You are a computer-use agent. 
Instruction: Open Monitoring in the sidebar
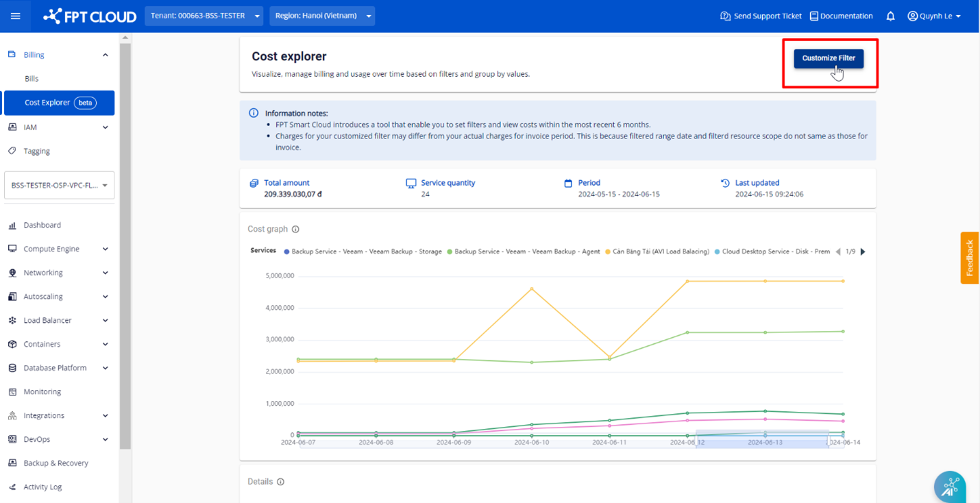pos(42,392)
